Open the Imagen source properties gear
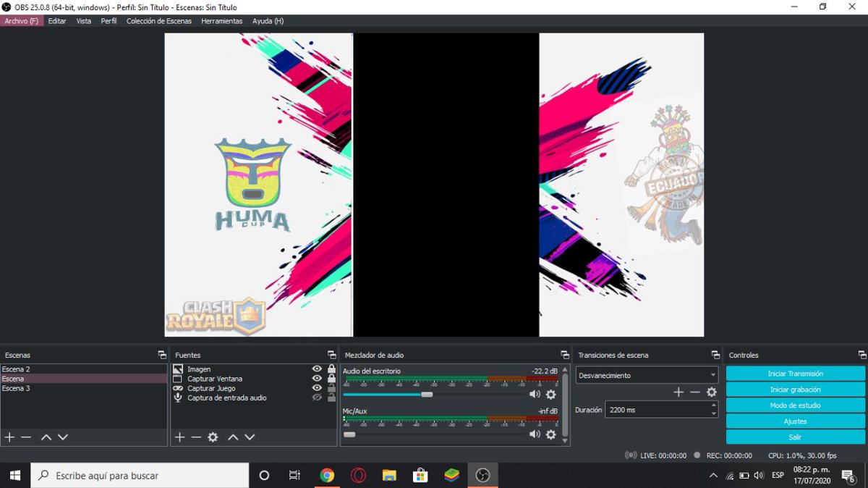Screen dimensions: 868x488 [212, 437]
